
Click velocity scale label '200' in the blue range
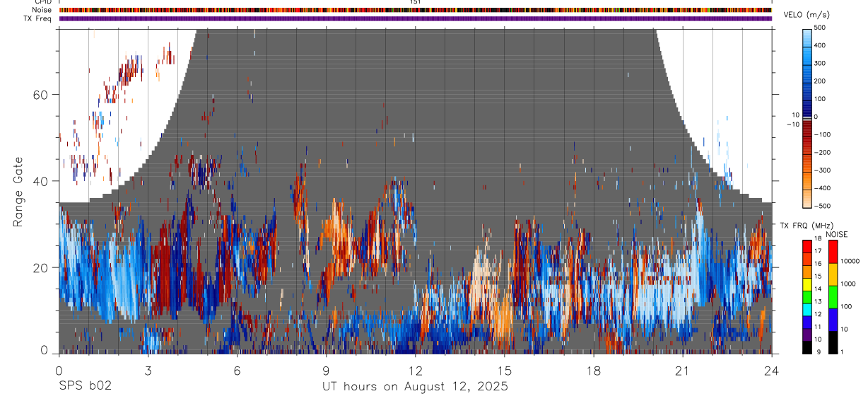(x=821, y=81)
